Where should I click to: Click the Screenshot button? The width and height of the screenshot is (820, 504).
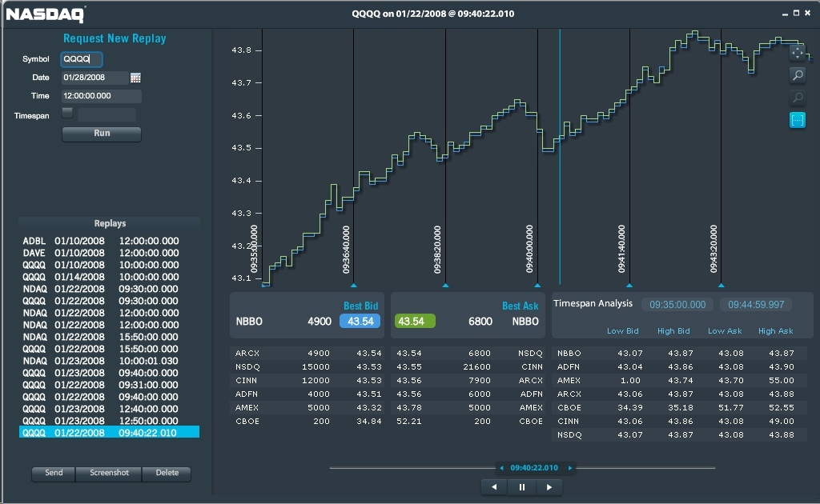click(109, 473)
